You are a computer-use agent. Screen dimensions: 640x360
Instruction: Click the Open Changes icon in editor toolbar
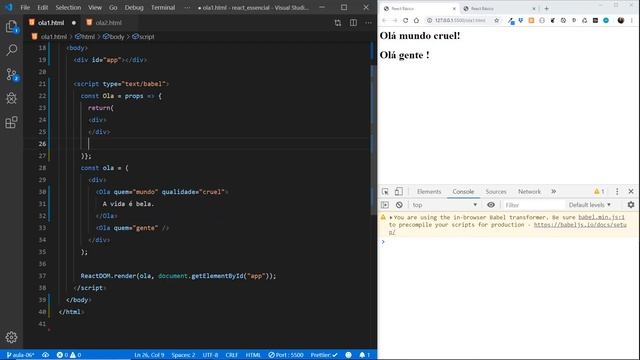coord(338,23)
